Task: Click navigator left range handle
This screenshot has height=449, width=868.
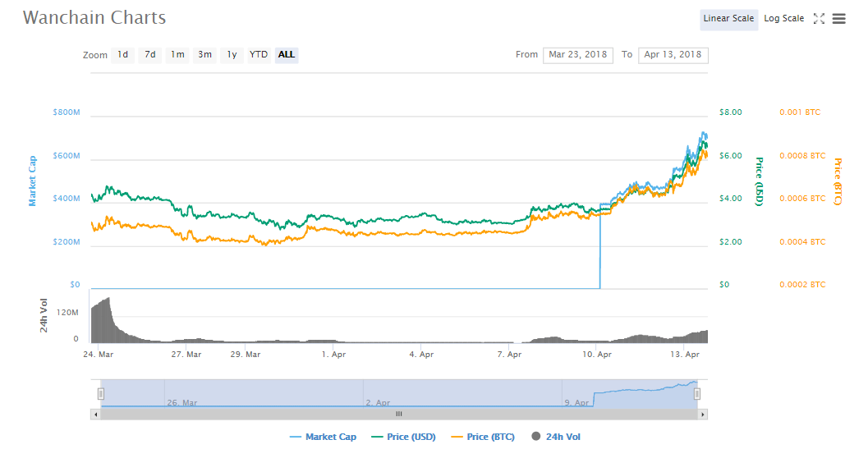Action: click(x=101, y=393)
